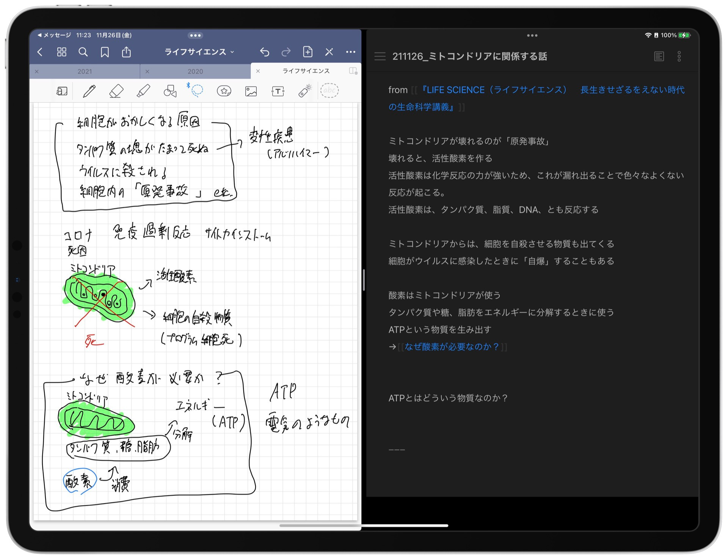
Task: Select the ライフサイエンス tab
Action: point(306,71)
